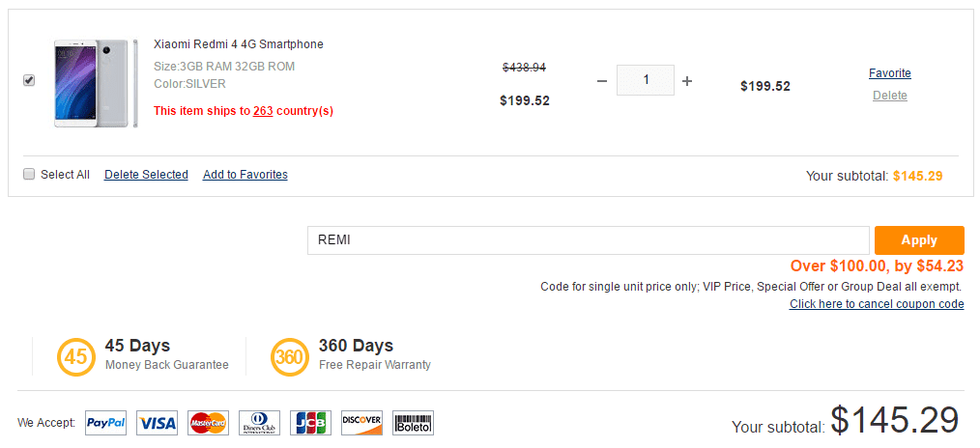Viewport: 980px width, 448px height.
Task: Uncheck the Xiaomi Redmi 4 item checkbox
Action: coord(29,80)
